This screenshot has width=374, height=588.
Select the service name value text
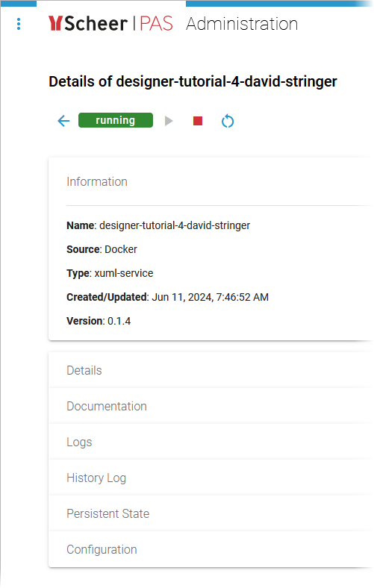tap(175, 225)
